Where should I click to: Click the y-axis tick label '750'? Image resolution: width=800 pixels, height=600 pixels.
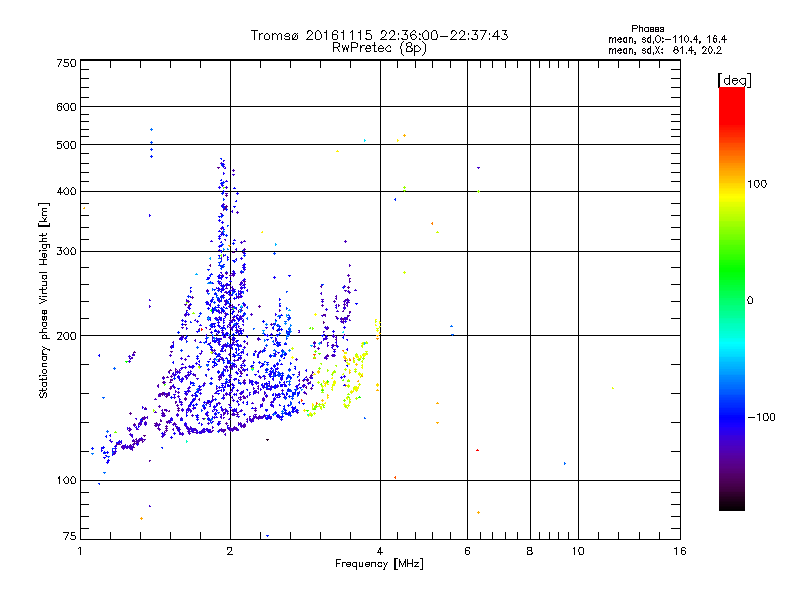(x=66, y=63)
